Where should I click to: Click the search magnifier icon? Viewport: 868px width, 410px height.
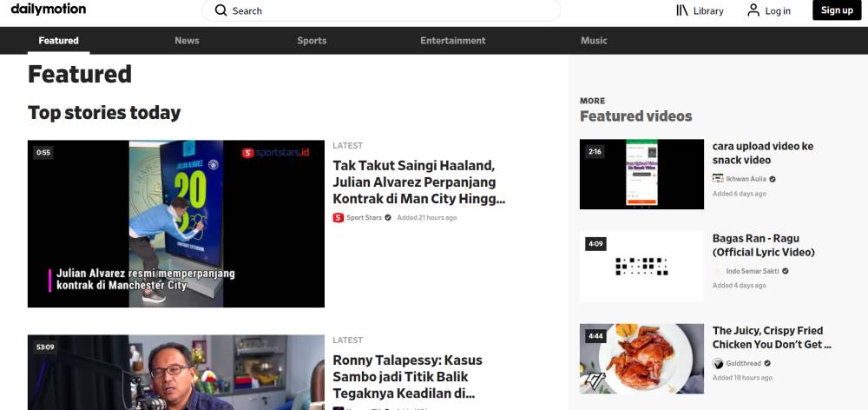click(x=220, y=10)
